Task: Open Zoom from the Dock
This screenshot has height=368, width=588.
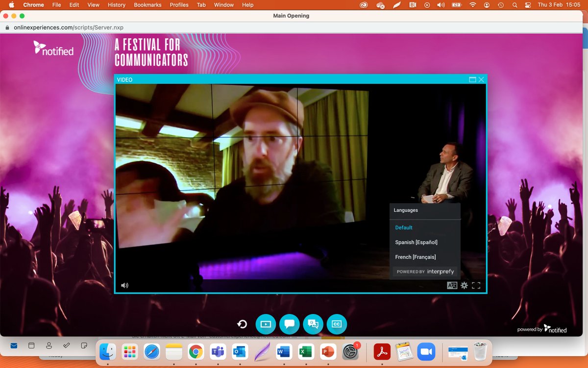Action: 426,352
